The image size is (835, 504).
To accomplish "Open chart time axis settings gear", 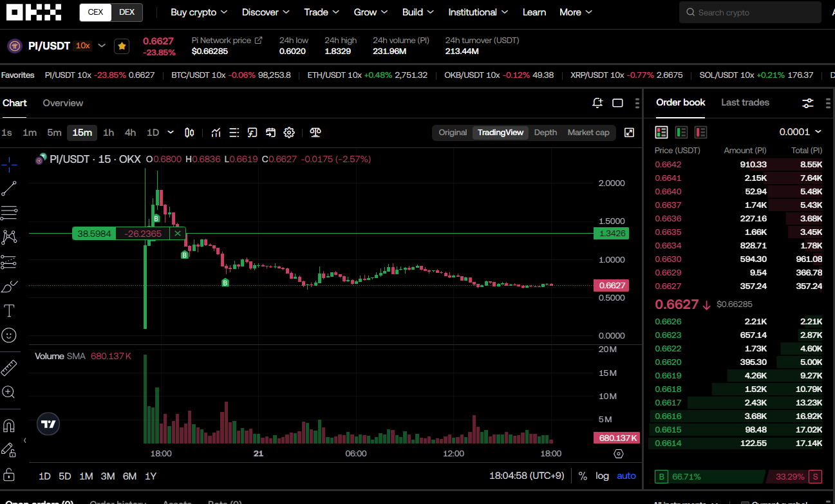I will [x=619, y=454].
